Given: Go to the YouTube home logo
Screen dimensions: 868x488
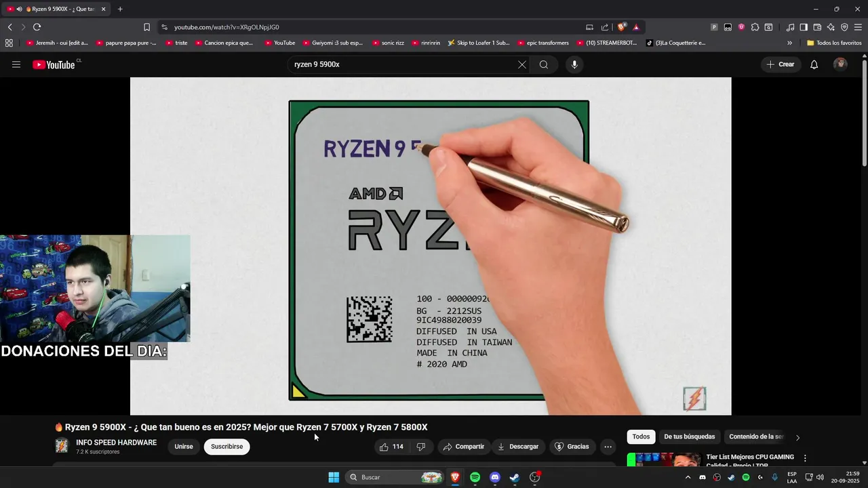Looking at the screenshot, I should (54, 64).
